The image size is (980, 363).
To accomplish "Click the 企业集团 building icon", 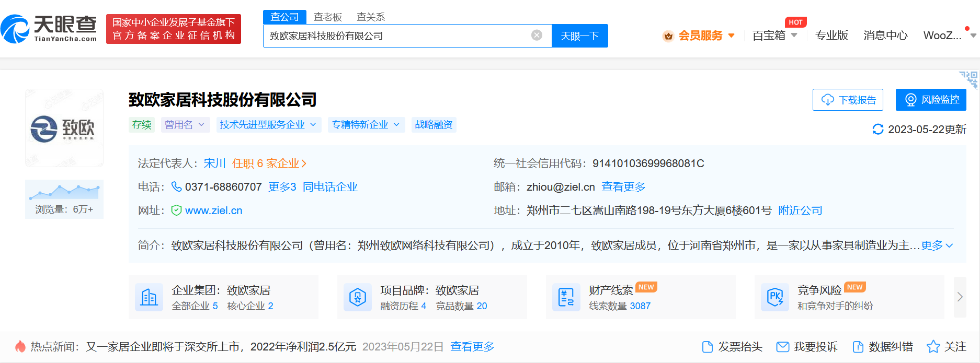I will tap(149, 297).
